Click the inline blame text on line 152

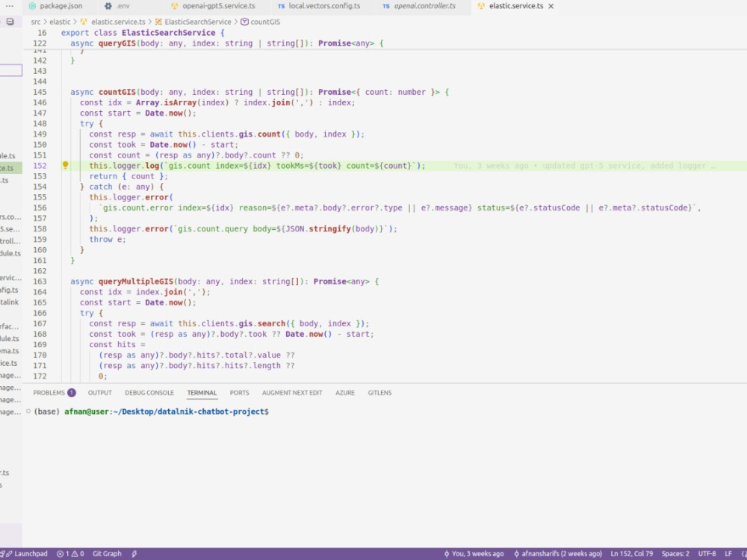584,166
